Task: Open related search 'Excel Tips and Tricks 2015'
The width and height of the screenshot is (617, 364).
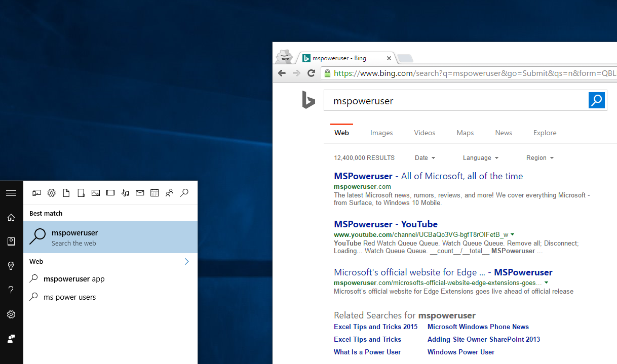Action: pos(376,327)
